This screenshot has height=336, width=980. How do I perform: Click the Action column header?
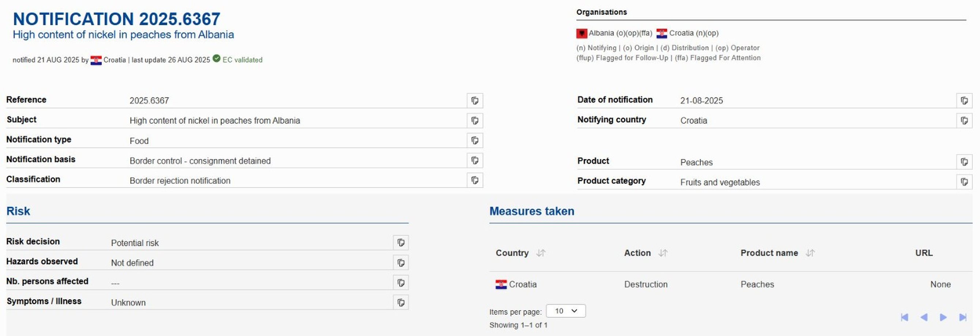pos(637,253)
